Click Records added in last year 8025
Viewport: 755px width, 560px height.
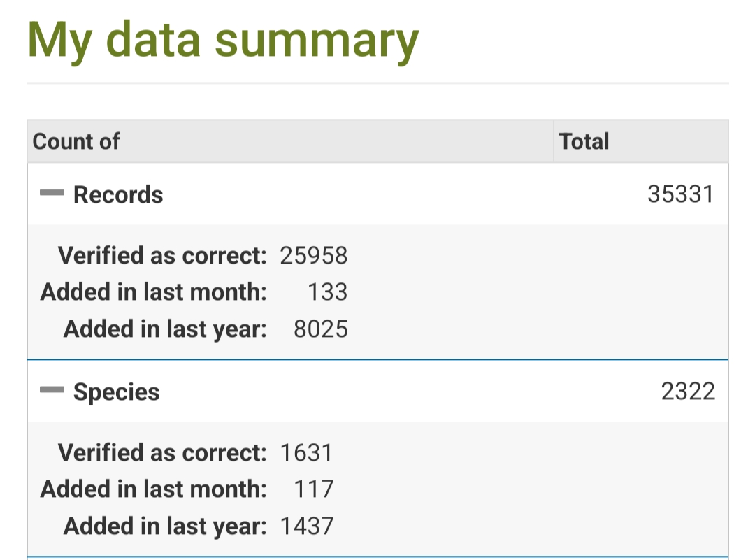pyautogui.click(x=320, y=329)
